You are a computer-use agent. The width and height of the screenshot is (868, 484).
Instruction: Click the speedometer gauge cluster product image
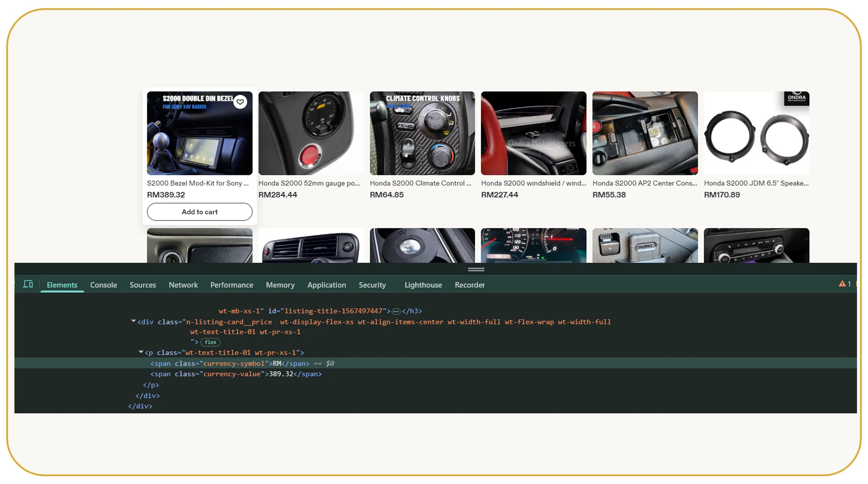tap(533, 246)
